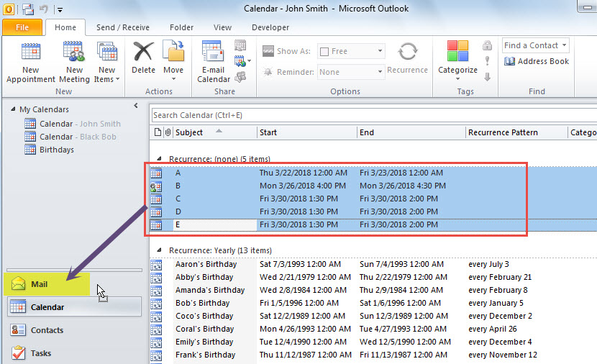Click the Recurrence icon in Options
The image size is (597, 364).
coord(407,51)
